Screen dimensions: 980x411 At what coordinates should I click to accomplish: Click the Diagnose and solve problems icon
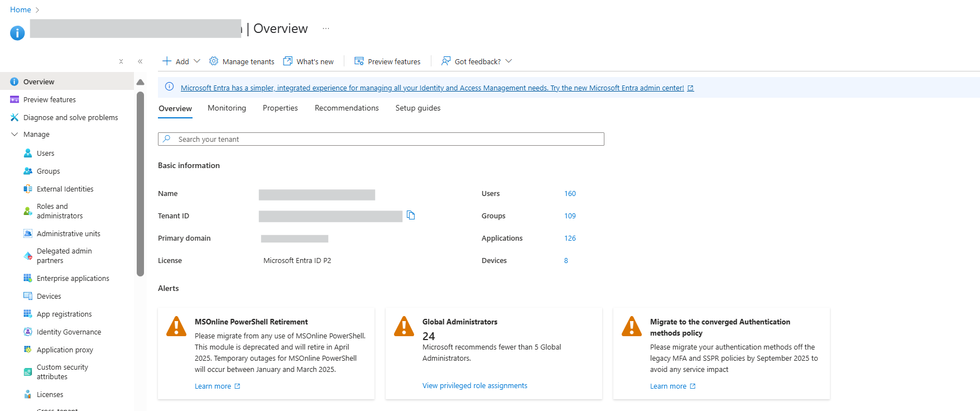pyautogui.click(x=15, y=117)
